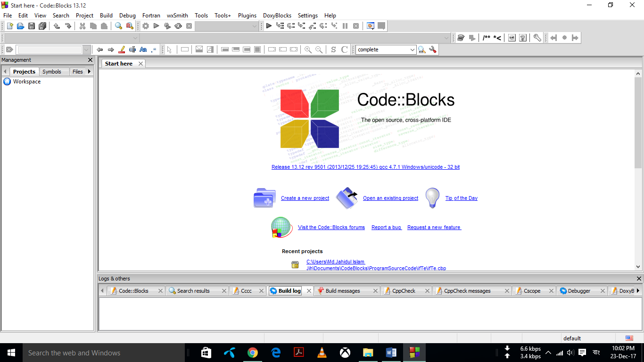Start debugging with the Debug/Continue icon
This screenshot has height=362, width=644.
269,26
